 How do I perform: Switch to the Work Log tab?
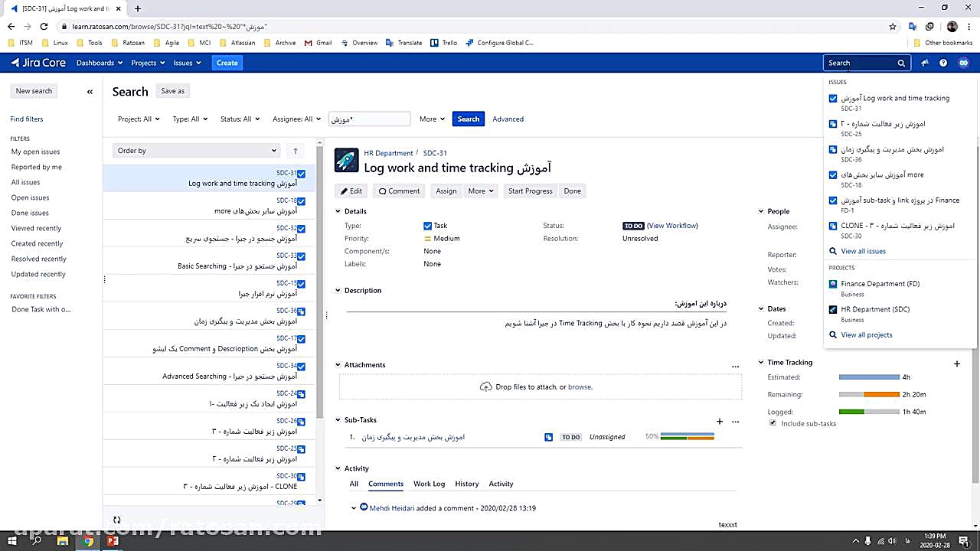point(429,484)
